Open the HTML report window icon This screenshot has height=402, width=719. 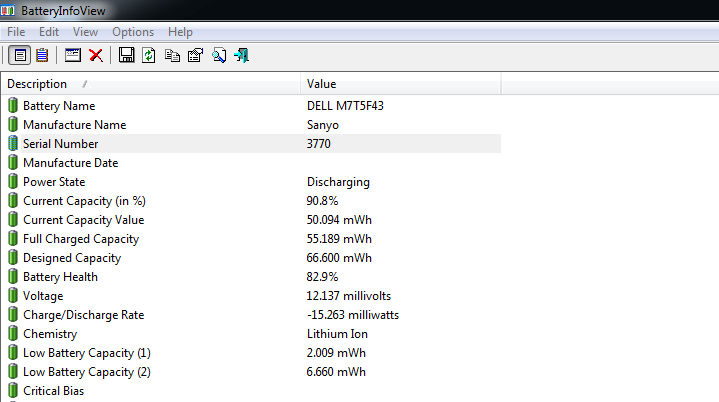72,55
